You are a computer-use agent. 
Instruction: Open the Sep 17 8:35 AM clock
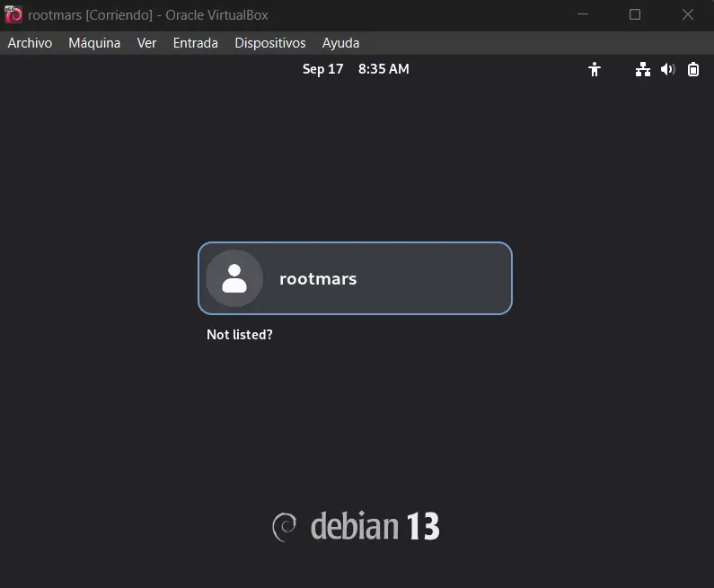click(356, 69)
